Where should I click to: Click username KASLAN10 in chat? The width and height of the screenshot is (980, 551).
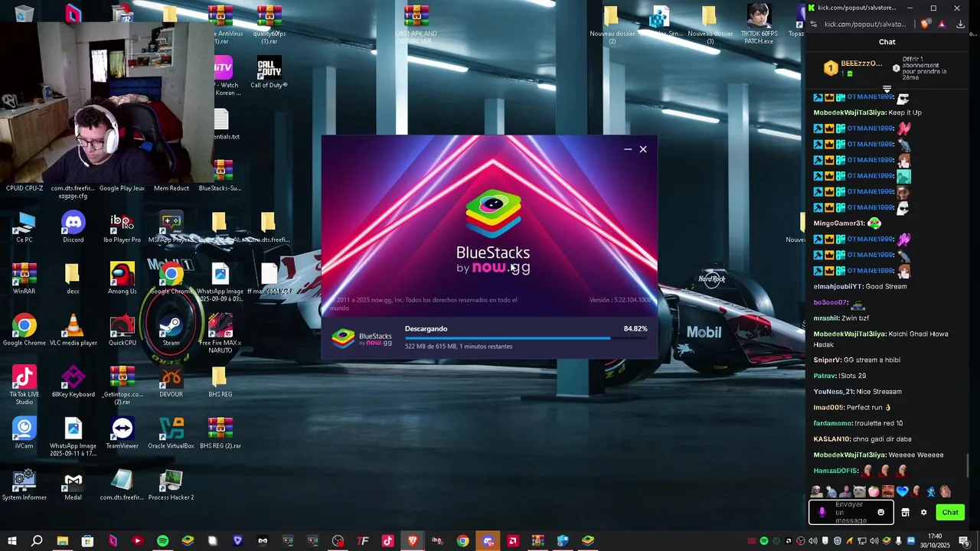click(x=832, y=439)
